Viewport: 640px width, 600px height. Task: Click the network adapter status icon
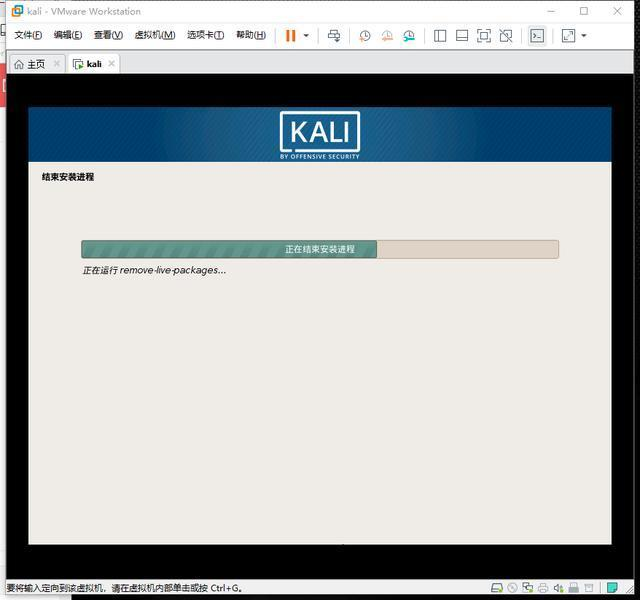[528, 588]
